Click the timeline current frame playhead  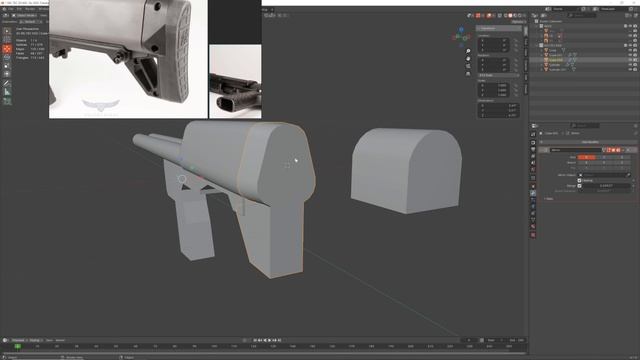[x=18, y=347]
